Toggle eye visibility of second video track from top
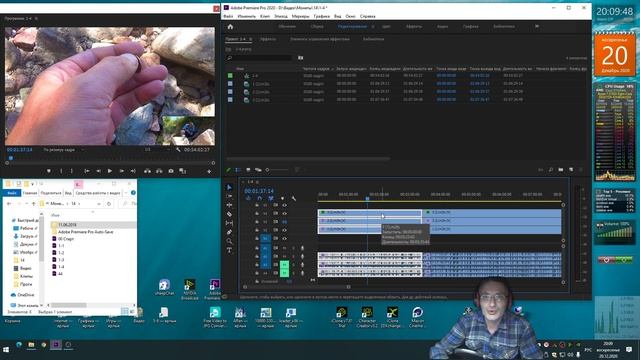The height and width of the screenshot is (360, 640). click(284, 213)
